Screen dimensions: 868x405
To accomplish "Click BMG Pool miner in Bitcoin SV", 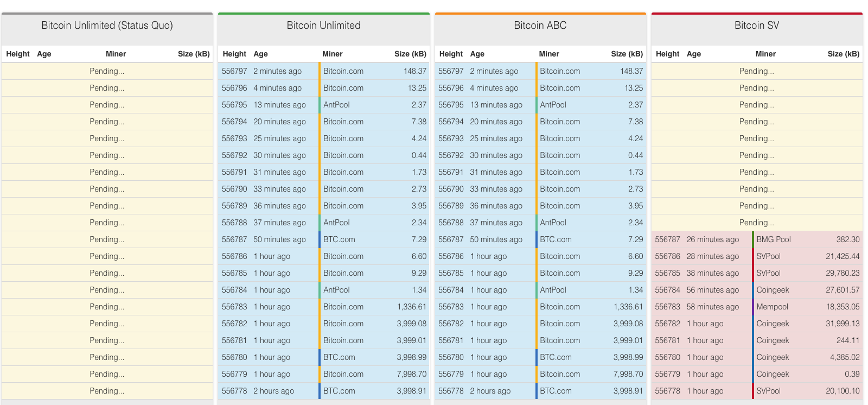I will click(774, 239).
